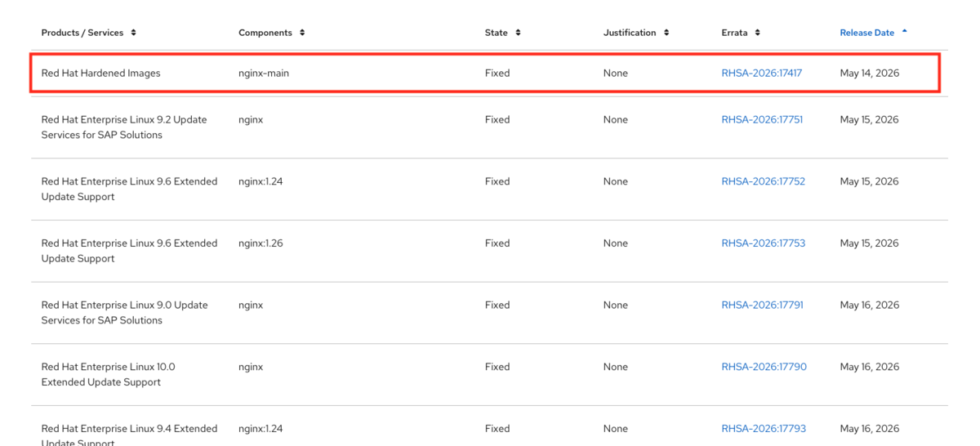Image resolution: width=980 pixels, height=446 pixels.
Task: Click 'Fixed' state in the RHSA-2026:17790 row
Action: (x=497, y=367)
